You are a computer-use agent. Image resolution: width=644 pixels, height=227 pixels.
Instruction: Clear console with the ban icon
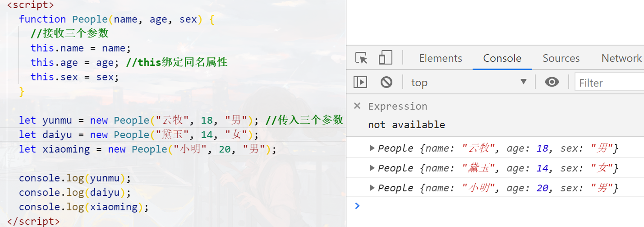(386, 82)
